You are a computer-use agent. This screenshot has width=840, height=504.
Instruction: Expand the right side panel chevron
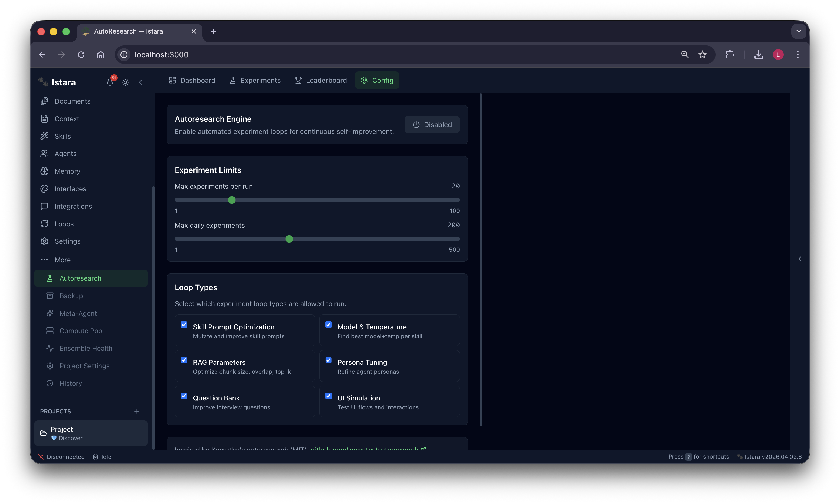pos(800,259)
